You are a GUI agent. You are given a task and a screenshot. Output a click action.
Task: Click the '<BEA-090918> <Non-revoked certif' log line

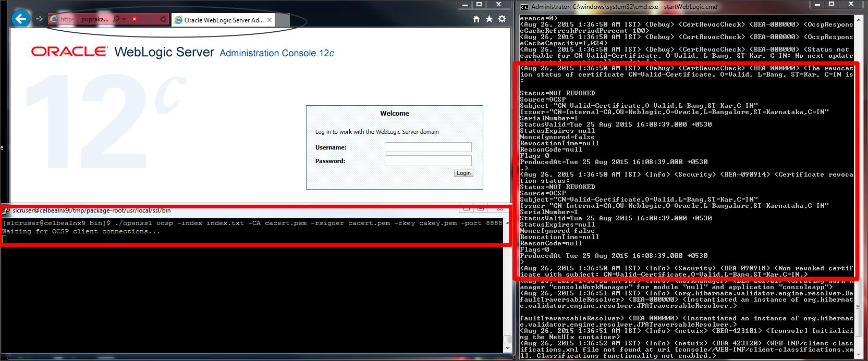pos(687,268)
